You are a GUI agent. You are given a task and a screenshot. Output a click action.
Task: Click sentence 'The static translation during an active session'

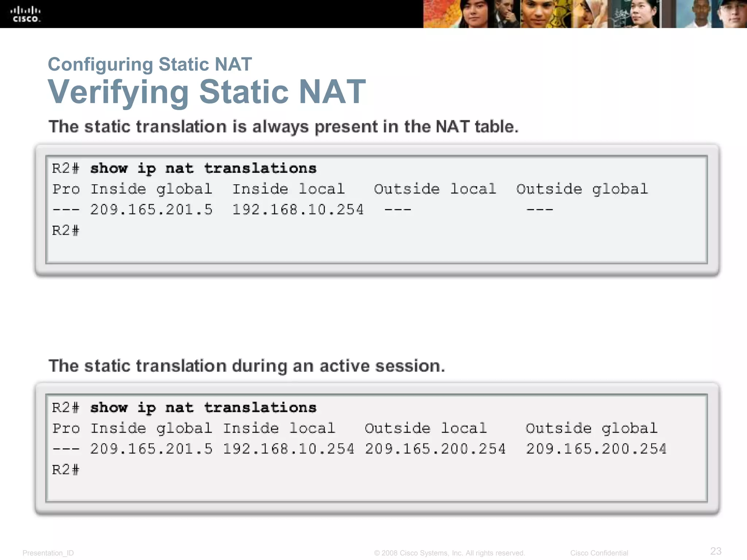click(x=247, y=366)
